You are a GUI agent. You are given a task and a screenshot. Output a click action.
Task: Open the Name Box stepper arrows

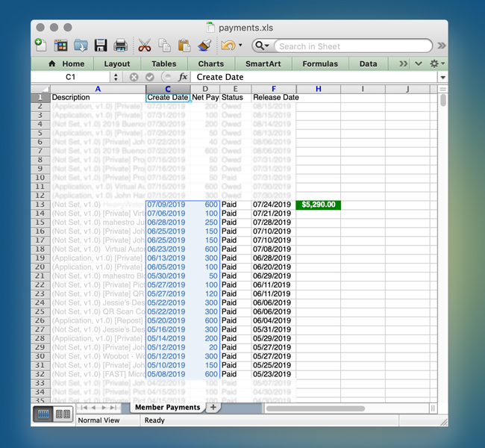[116, 77]
